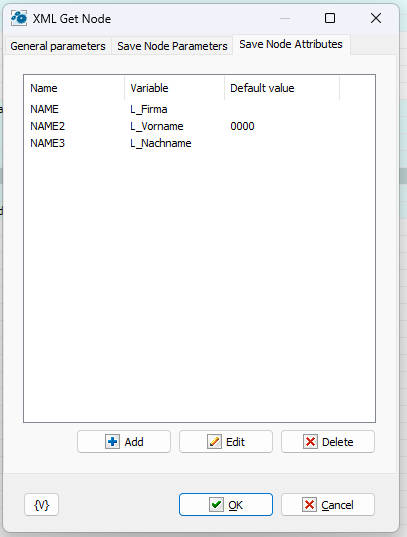Click the L_Vorname variable cell
407x537 pixels.
(x=157, y=126)
